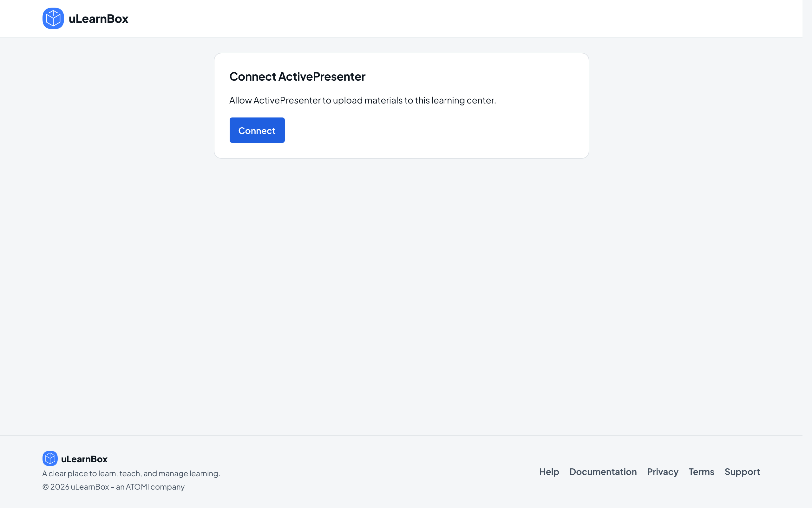Click the blue Connect button

click(x=257, y=130)
